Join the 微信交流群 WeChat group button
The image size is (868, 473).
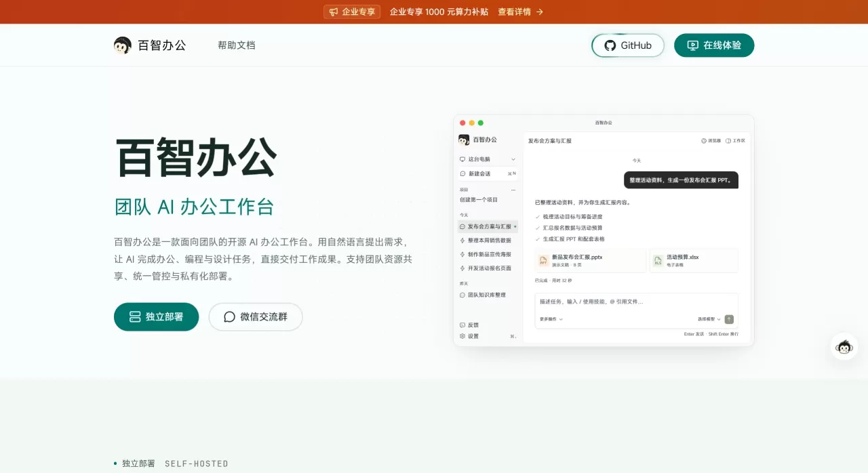(256, 317)
